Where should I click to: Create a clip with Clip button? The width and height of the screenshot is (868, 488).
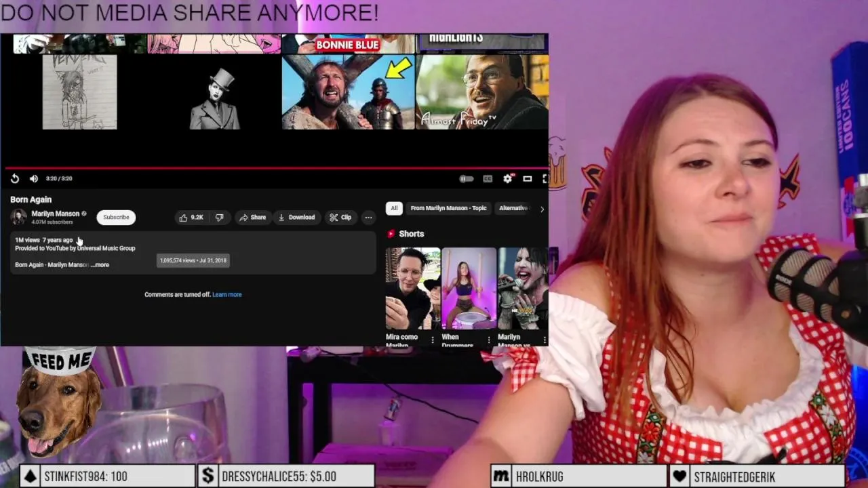coord(340,218)
